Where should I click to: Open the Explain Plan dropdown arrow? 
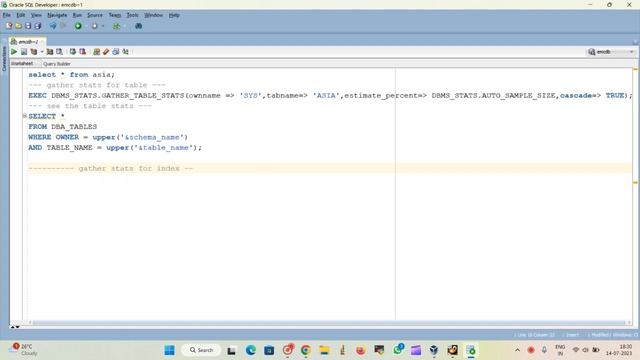click(x=42, y=52)
